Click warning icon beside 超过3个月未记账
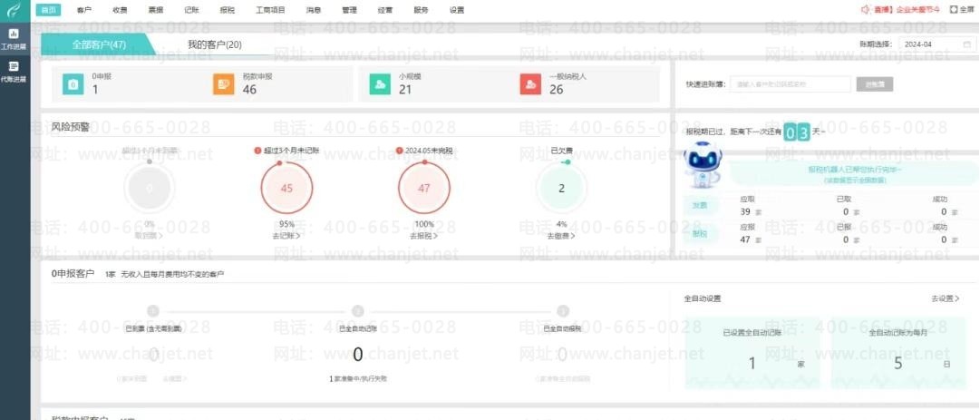 pos(257,151)
